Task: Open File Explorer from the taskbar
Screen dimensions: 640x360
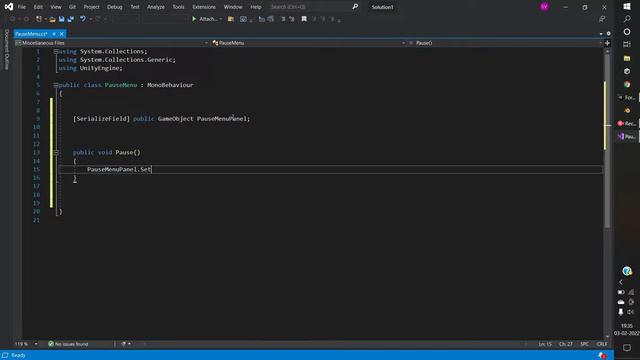Action: pyautogui.click(x=627, y=58)
